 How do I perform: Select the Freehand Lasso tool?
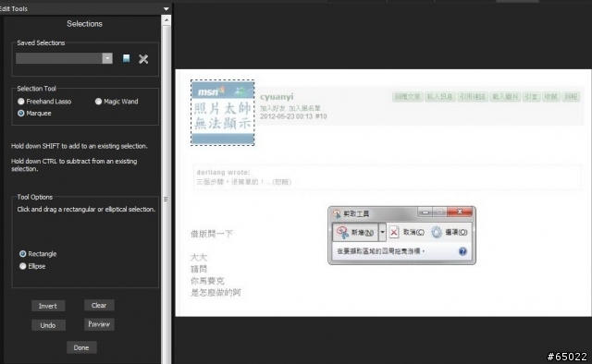click(x=20, y=102)
